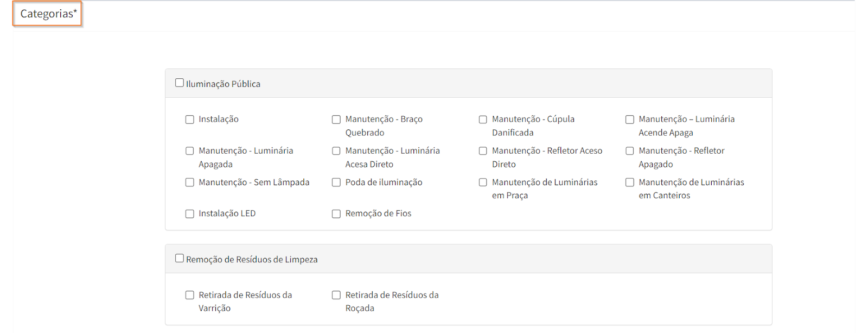Tick Retirada de Resíduos da Varrição

coord(190,295)
